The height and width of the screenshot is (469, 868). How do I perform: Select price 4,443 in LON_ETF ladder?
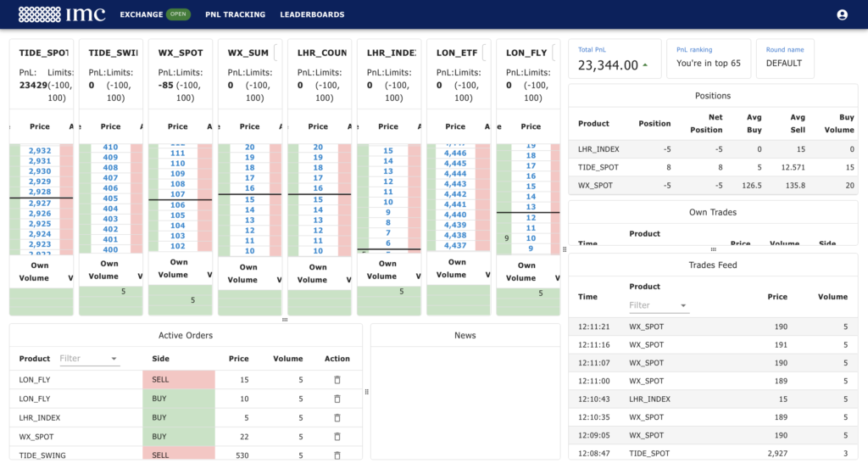[x=455, y=184]
